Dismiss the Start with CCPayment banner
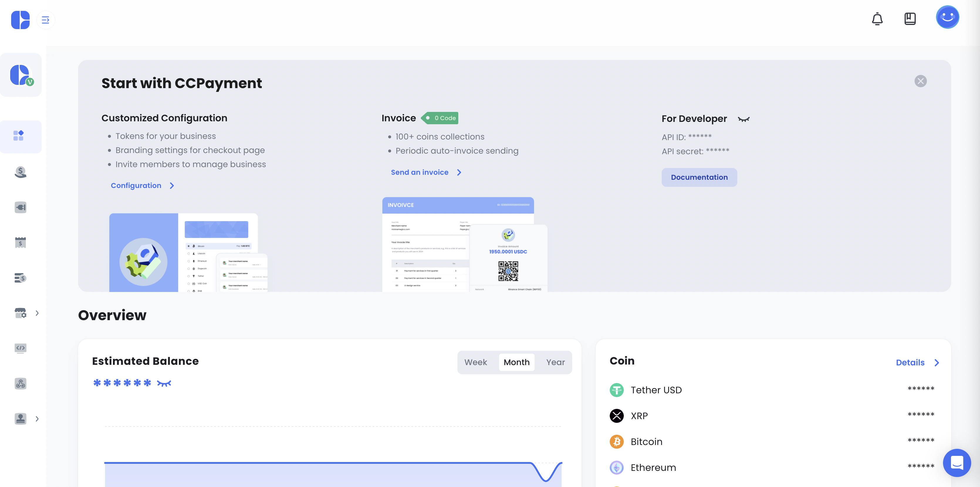 (x=920, y=81)
